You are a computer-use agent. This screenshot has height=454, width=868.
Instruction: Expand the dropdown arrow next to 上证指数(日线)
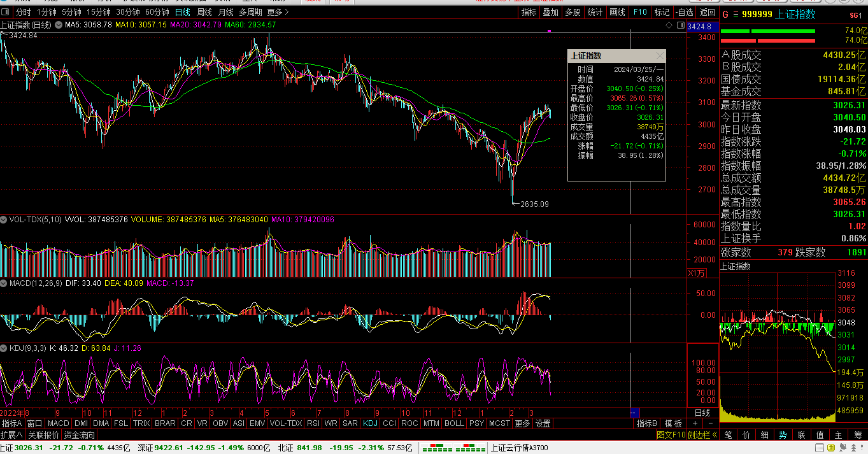pos(59,25)
